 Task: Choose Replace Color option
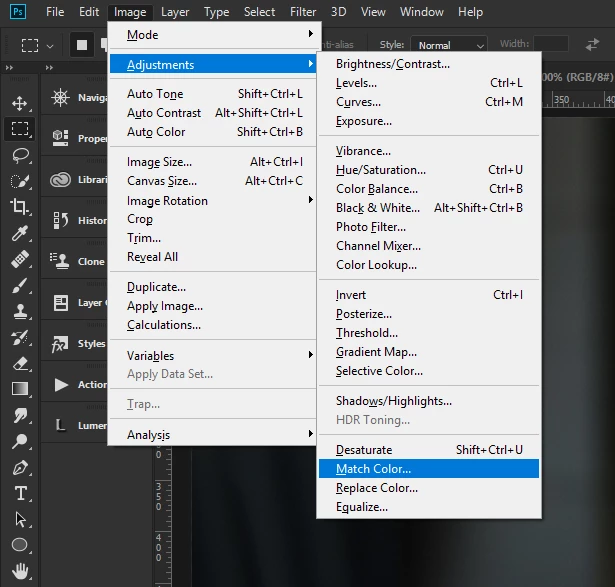click(429, 488)
